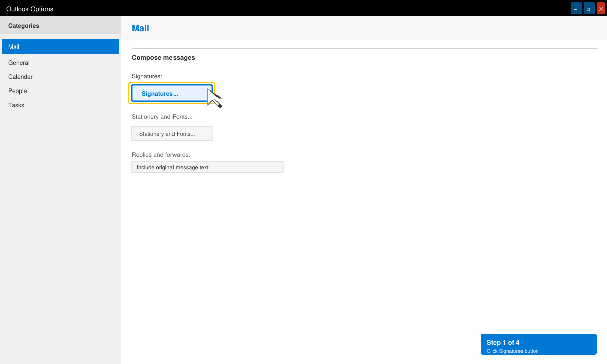
Task: Select the Mail category
Action: [x=61, y=47]
